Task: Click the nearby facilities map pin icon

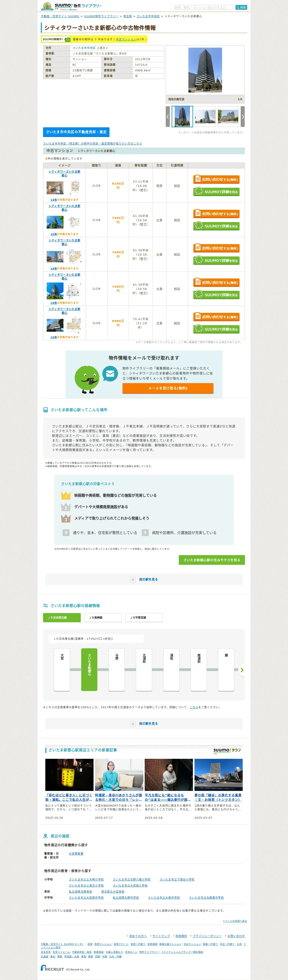Action: click(46, 836)
